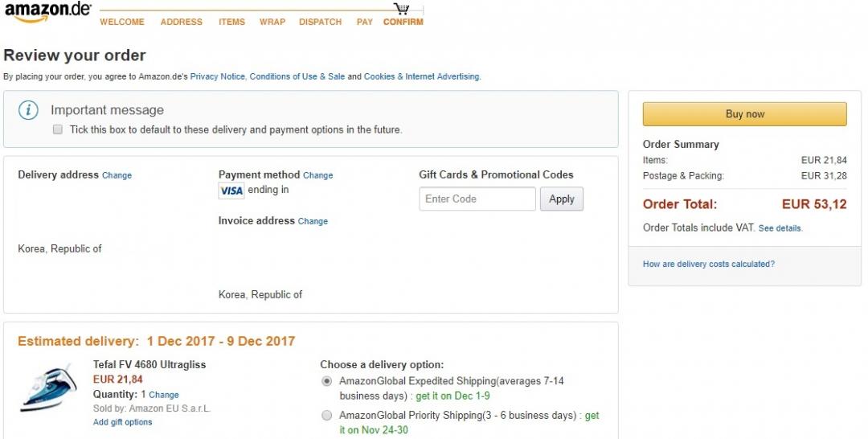The width and height of the screenshot is (868, 439).
Task: Open How are delivery costs calculated
Action: [x=708, y=264]
